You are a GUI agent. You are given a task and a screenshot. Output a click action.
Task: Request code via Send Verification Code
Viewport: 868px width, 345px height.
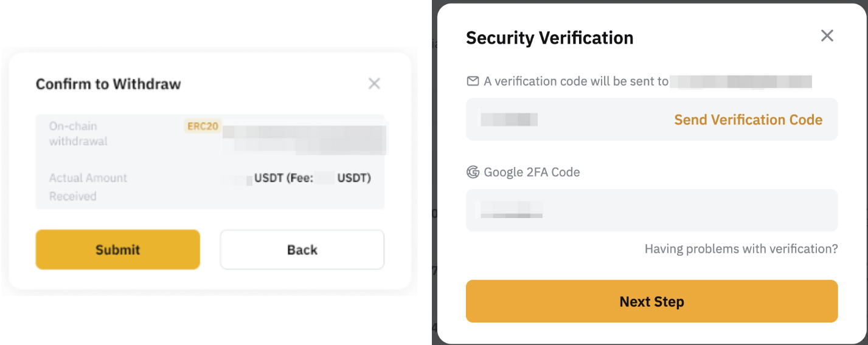[748, 120]
